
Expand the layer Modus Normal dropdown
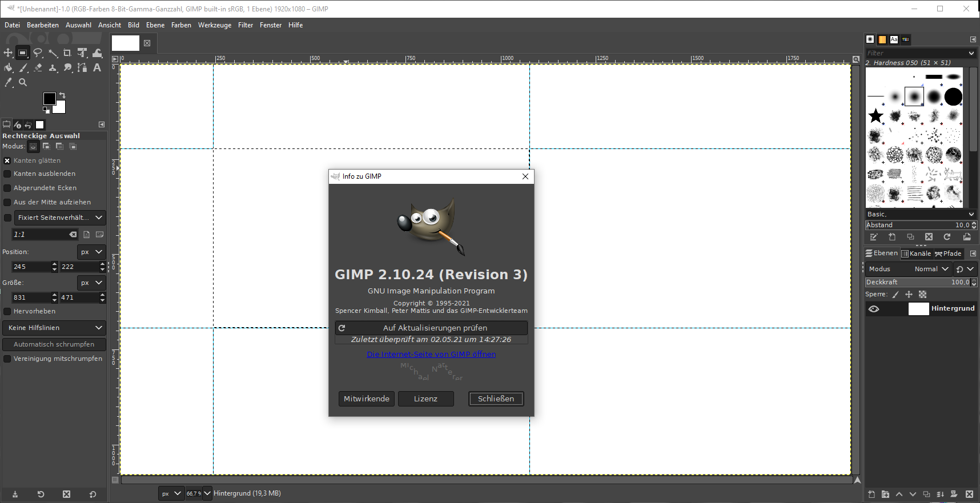point(931,269)
